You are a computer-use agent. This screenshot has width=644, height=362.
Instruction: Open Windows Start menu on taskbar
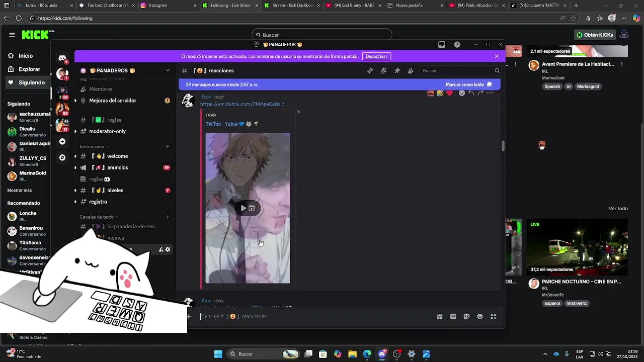tap(218, 354)
